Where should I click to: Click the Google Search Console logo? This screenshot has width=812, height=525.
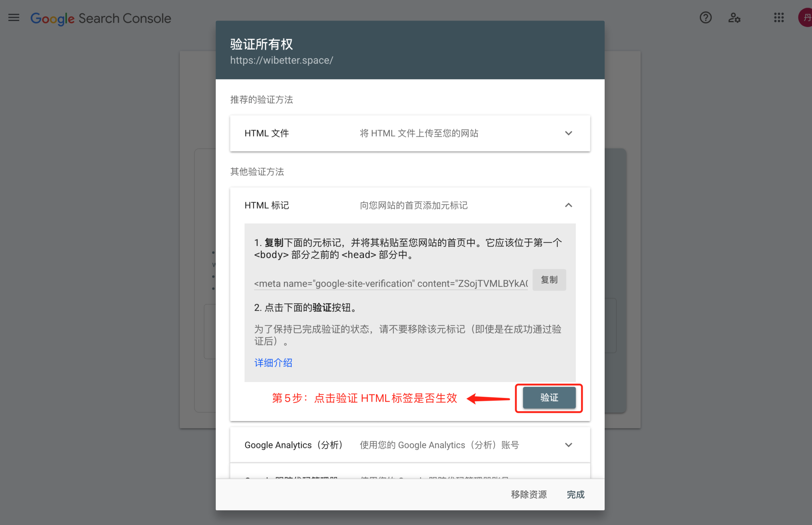point(101,18)
